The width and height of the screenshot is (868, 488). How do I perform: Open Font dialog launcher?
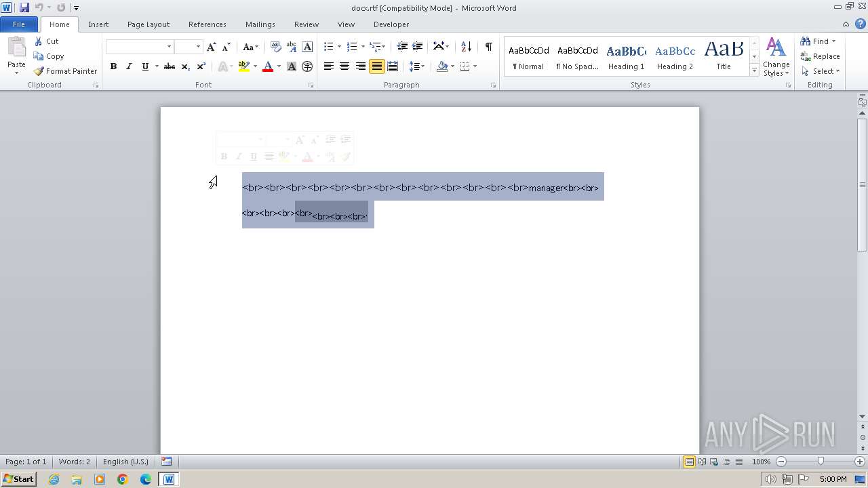(311, 85)
